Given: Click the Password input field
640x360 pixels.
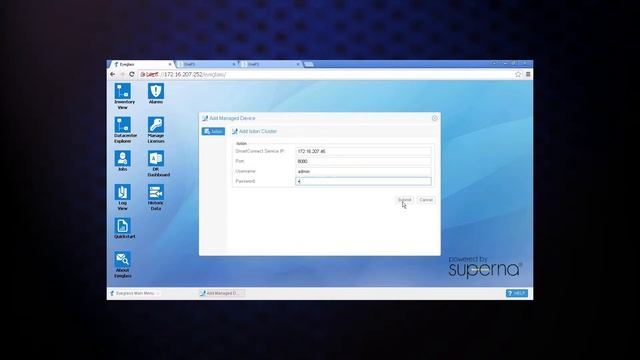Looking at the screenshot, I should click(363, 181).
